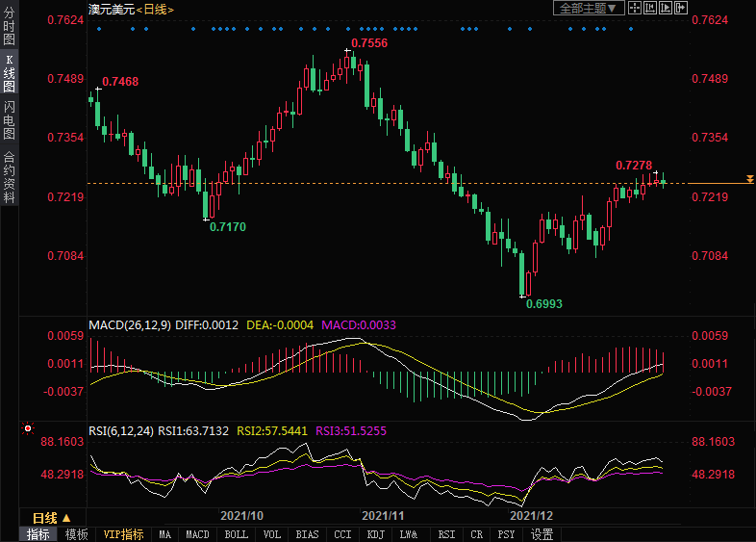The height and width of the screenshot is (542, 756).
Task: Switch to the 模板 bottom tab
Action: coord(77,534)
